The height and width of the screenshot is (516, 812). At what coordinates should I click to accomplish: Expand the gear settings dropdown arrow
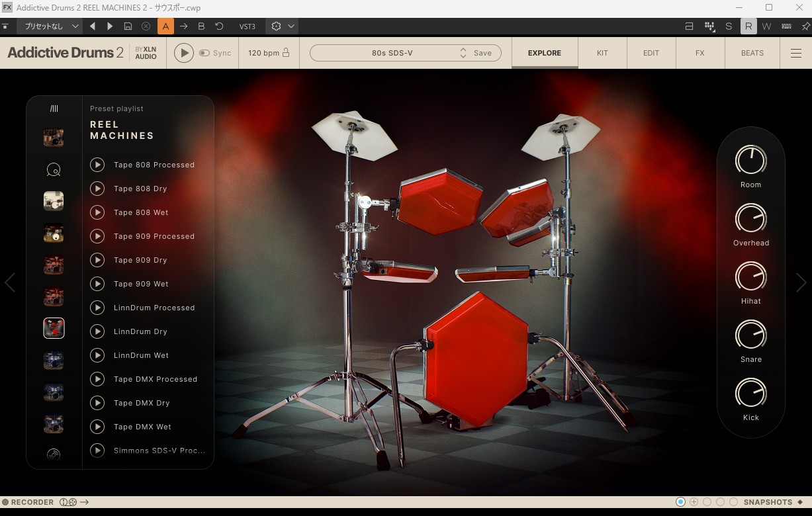(291, 26)
